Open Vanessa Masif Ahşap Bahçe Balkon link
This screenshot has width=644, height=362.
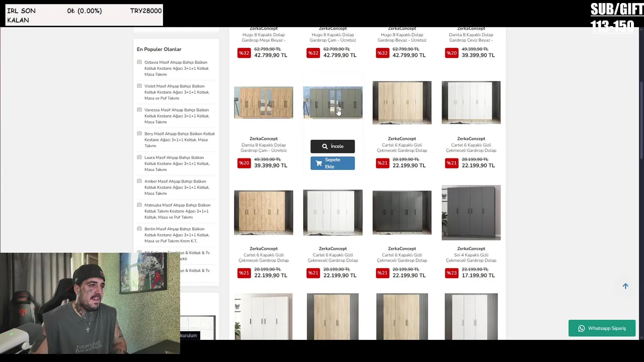[x=177, y=116]
